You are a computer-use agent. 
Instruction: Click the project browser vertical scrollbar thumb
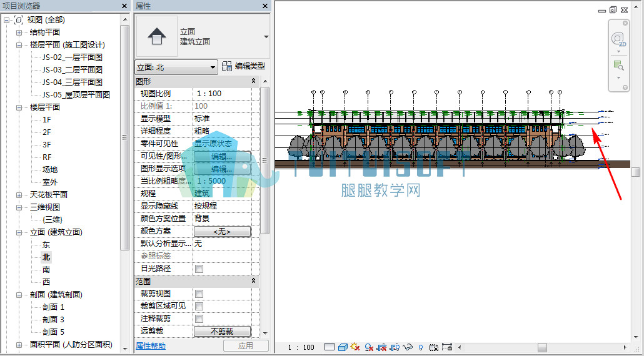click(125, 137)
